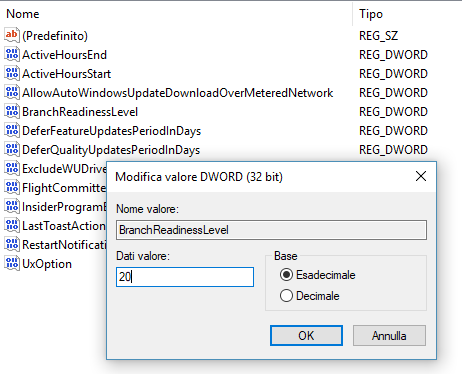
Task: Close the Modifica valore DWORD dialog
Action: pos(421,176)
